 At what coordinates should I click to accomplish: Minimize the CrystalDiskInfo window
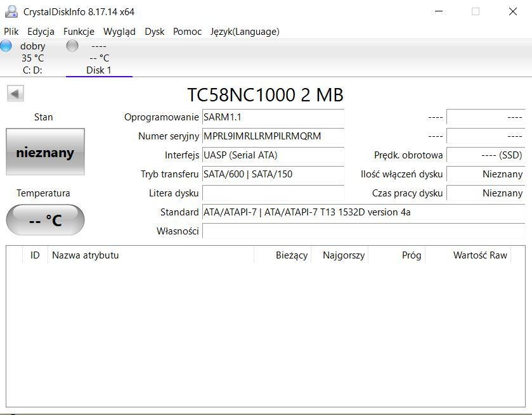click(x=439, y=11)
